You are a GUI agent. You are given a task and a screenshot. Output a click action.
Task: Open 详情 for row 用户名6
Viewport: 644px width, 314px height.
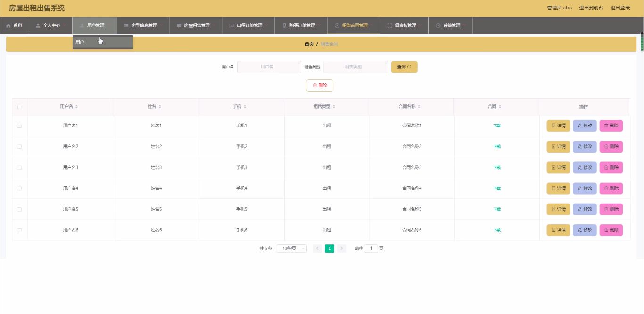click(x=558, y=230)
